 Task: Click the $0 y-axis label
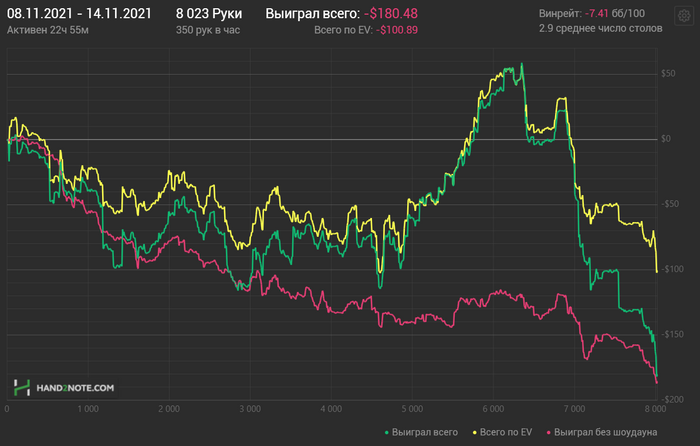[666, 139]
